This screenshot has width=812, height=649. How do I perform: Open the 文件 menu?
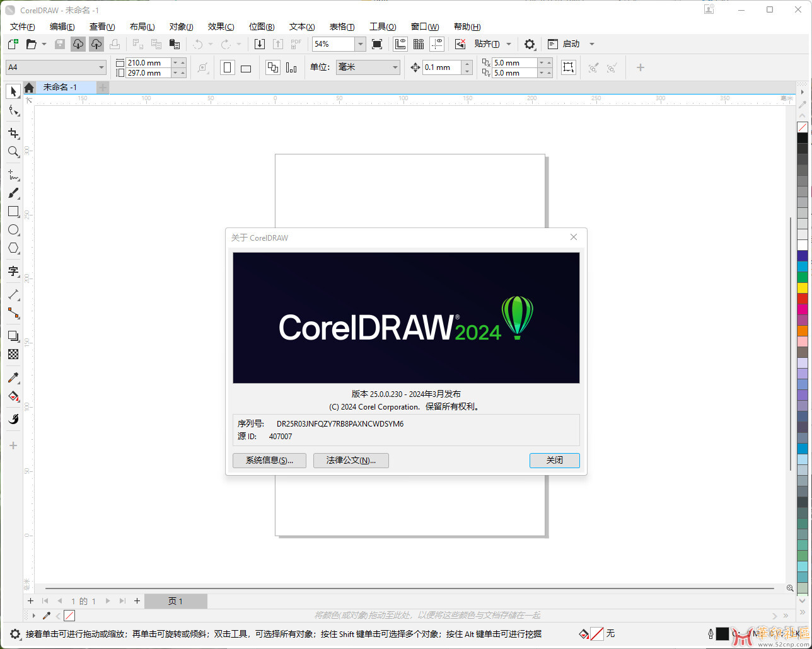click(23, 26)
